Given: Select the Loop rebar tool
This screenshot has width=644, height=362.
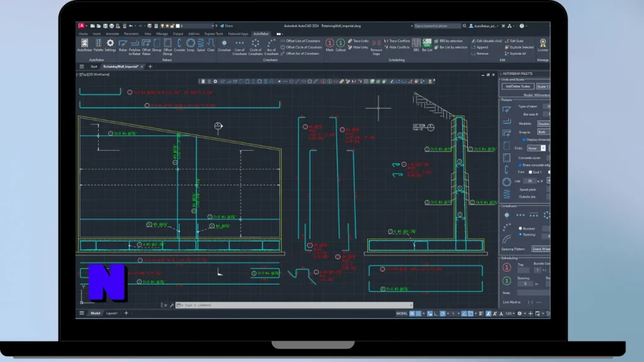Looking at the screenshot, I should [191, 45].
